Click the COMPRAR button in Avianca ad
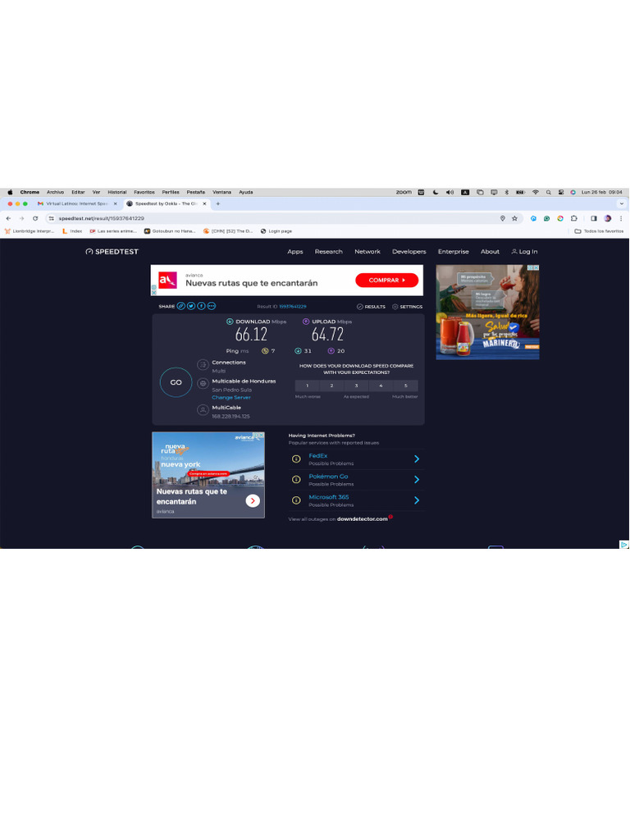 point(387,281)
